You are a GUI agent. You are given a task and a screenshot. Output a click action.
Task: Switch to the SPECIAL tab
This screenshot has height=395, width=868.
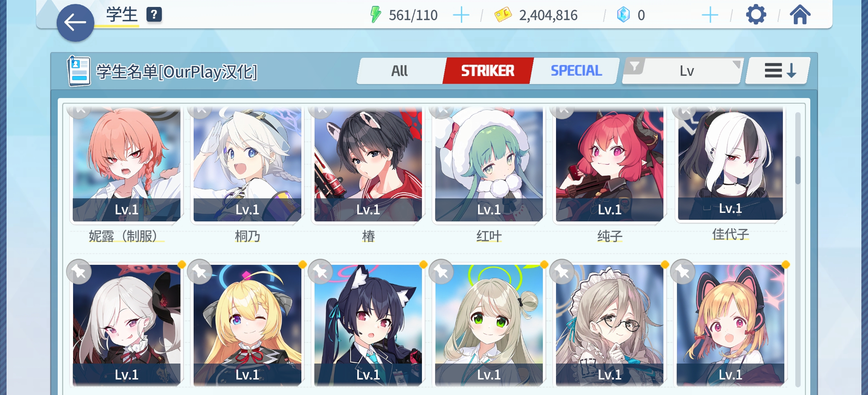[576, 71]
